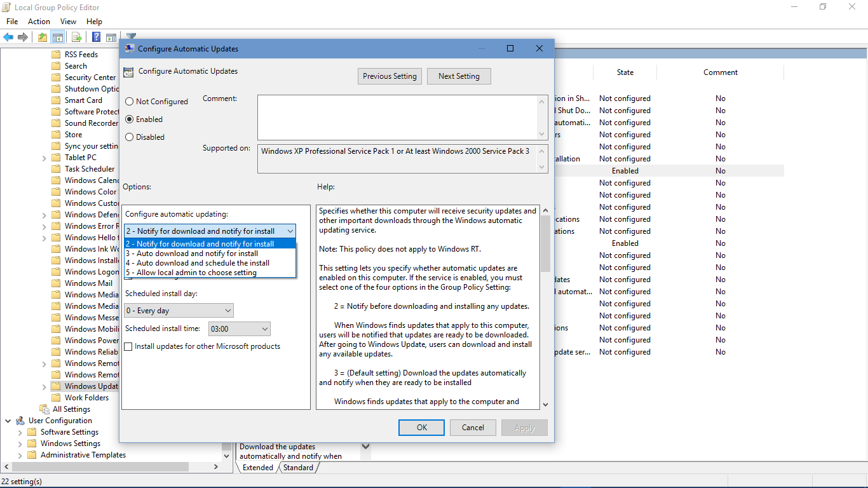This screenshot has width=868, height=488.
Task: Click the Up One Level folder icon
Action: click(42, 37)
